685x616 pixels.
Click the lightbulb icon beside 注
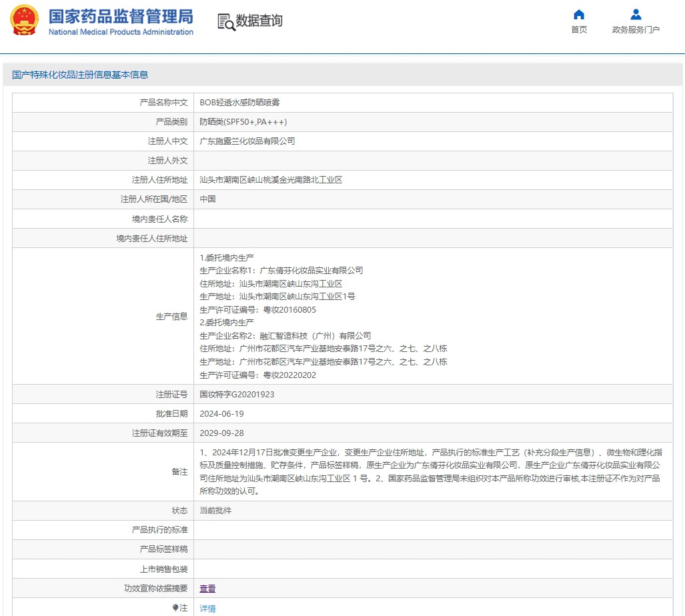(x=176, y=608)
